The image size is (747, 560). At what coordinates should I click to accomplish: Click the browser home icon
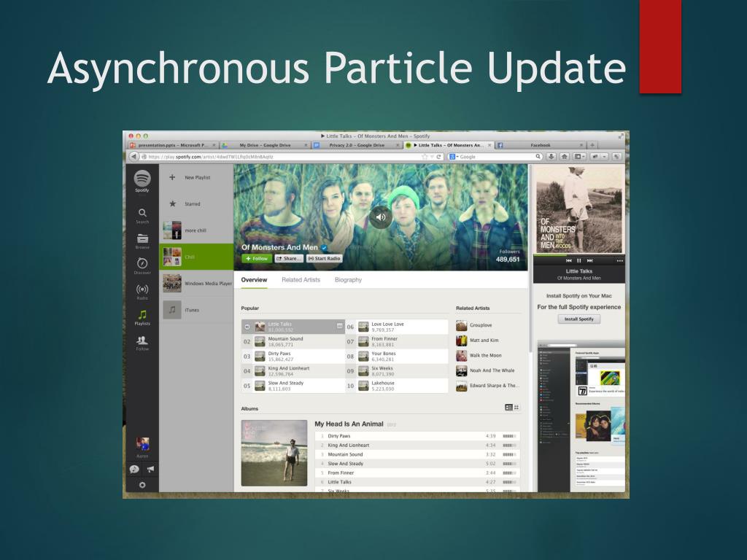[565, 157]
